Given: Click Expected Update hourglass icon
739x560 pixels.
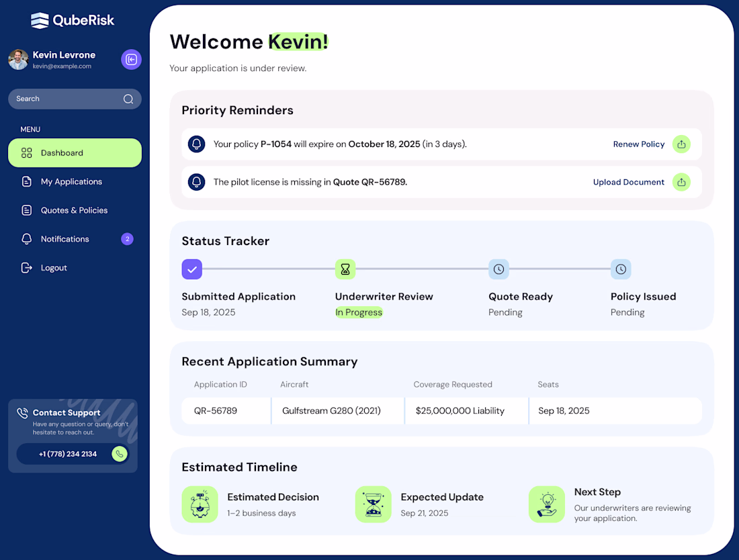Looking at the screenshot, I should tap(374, 504).
